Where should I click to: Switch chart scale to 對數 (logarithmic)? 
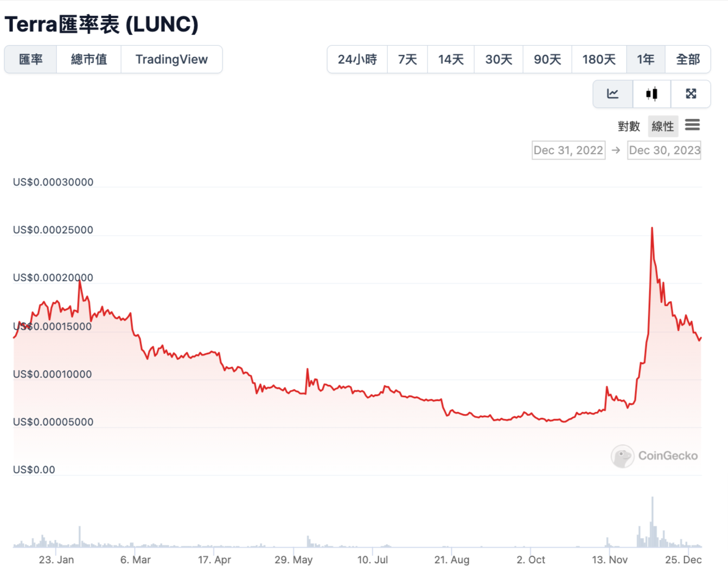628,126
